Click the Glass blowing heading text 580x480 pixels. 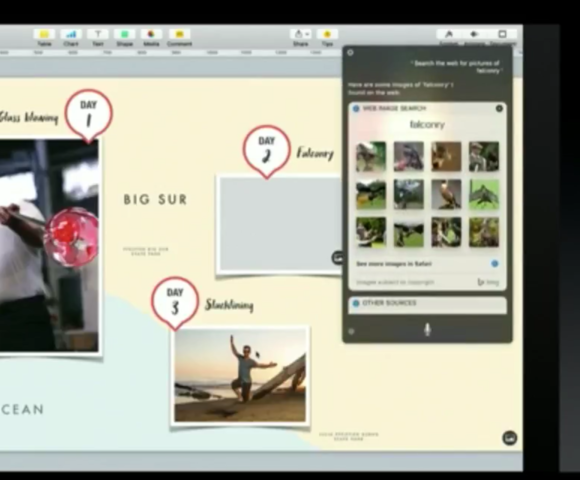click(x=28, y=118)
